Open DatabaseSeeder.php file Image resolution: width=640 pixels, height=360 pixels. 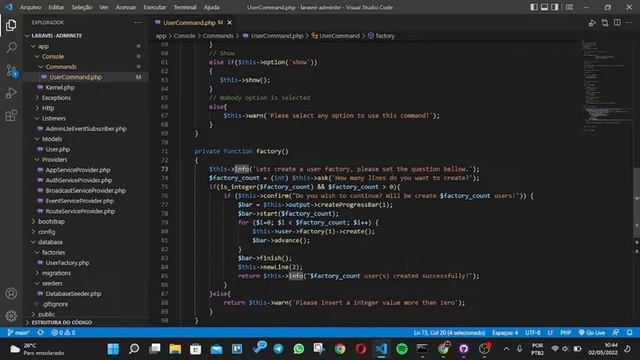(x=86, y=293)
